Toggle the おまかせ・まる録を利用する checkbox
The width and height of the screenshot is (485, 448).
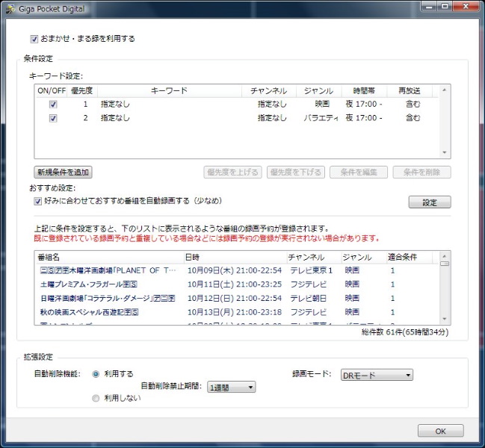[34, 39]
